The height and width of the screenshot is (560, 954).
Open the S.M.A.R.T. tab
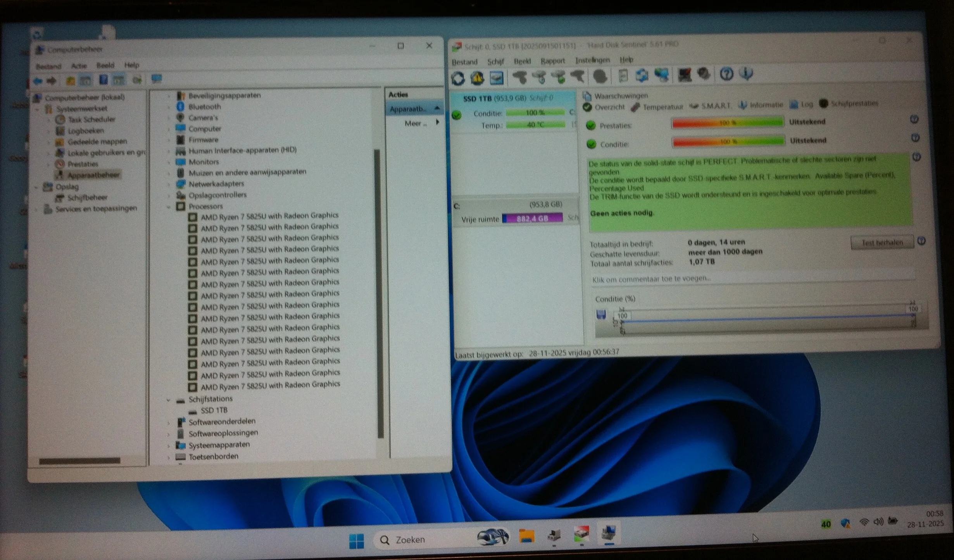coord(715,105)
